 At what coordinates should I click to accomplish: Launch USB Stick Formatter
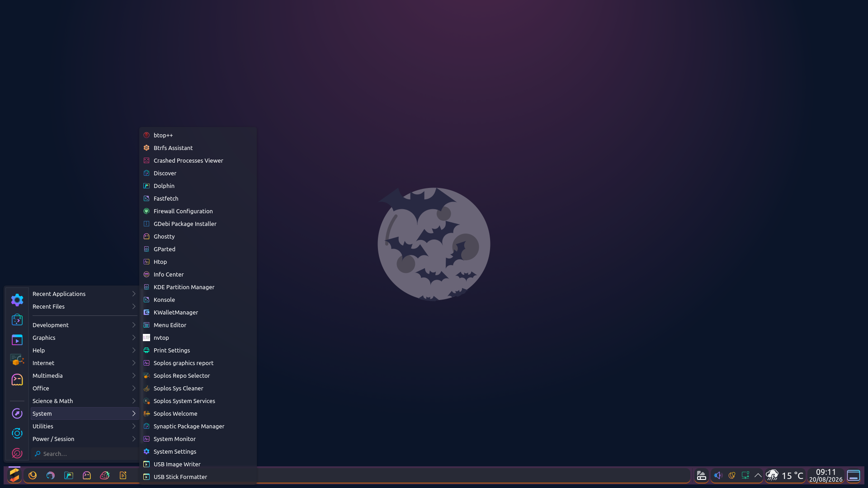(x=198, y=477)
